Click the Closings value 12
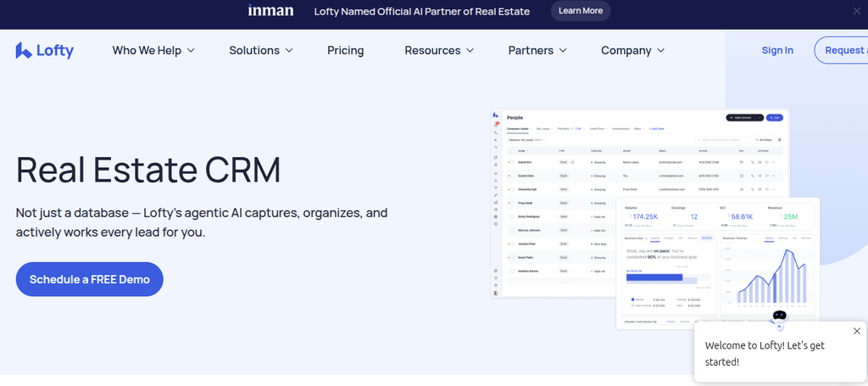This screenshot has width=868, height=386. pyautogui.click(x=693, y=216)
